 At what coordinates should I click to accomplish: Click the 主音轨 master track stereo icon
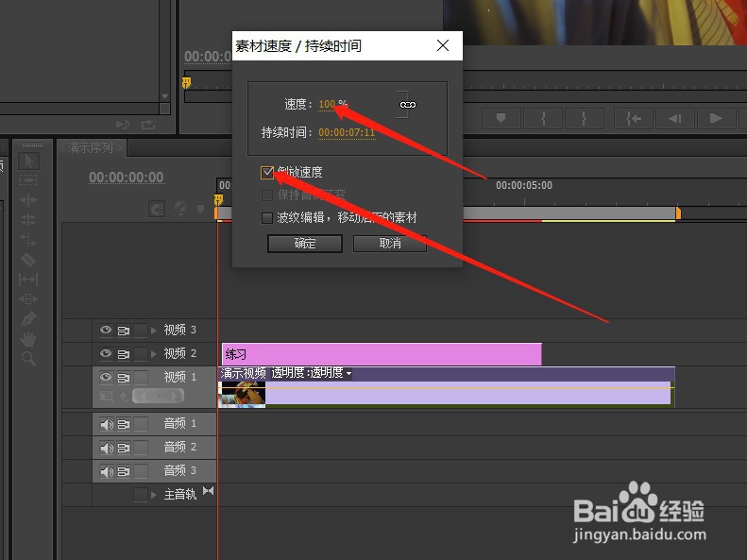208,491
